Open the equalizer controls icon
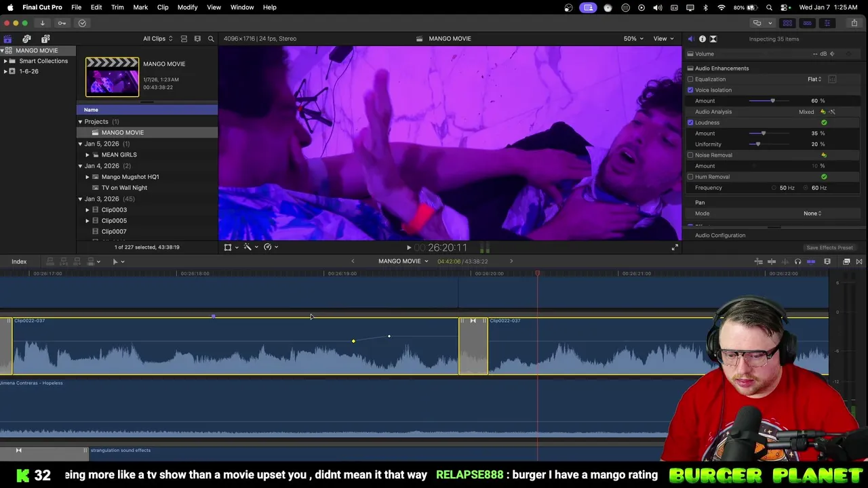The width and height of the screenshot is (868, 488). [x=832, y=79]
